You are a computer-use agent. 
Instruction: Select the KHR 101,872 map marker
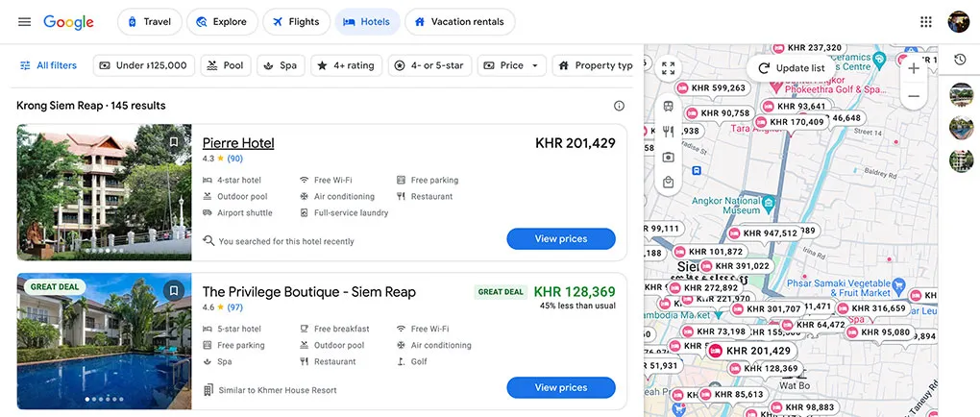[x=709, y=252]
